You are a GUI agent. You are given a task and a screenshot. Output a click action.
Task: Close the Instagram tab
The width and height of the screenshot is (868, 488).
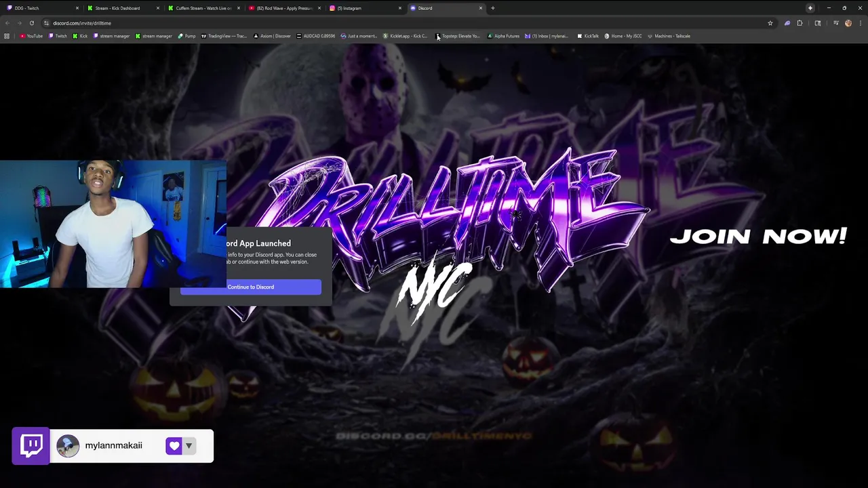point(400,8)
